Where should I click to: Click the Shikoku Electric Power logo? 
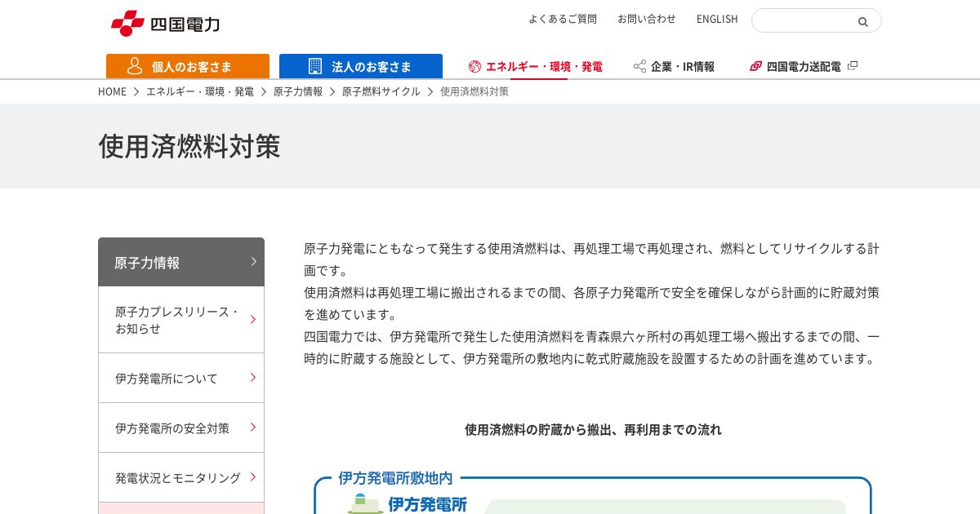tap(165, 24)
